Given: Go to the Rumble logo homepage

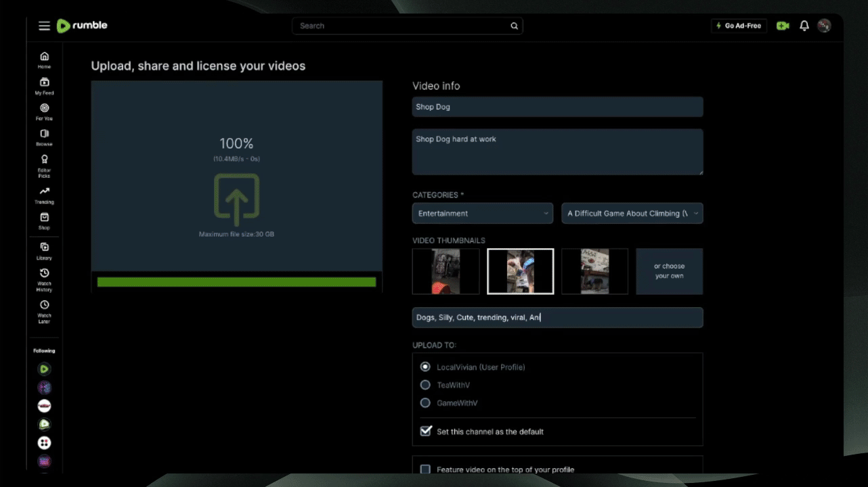Looking at the screenshot, I should 82,26.
